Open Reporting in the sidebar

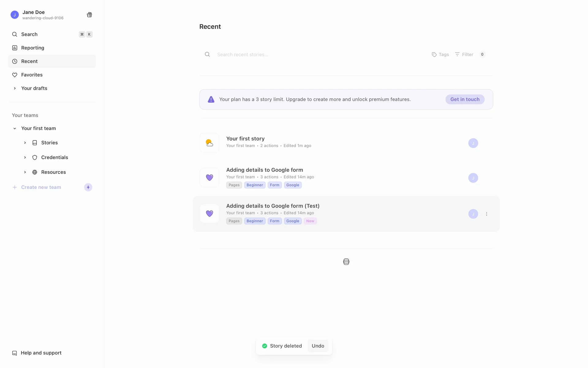32,48
